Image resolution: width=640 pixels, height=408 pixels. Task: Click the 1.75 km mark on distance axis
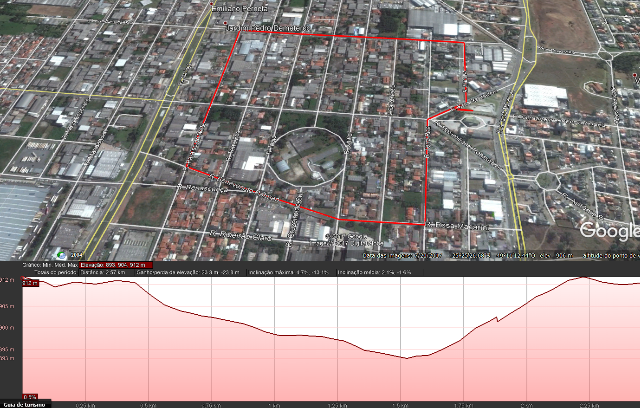point(463,405)
